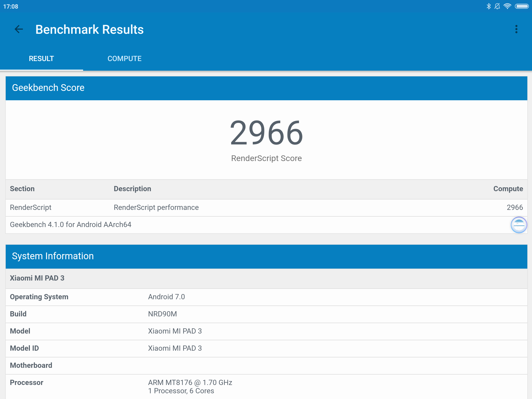This screenshot has height=399, width=532.
Task: Tap the Operating System label
Action: pos(39,297)
